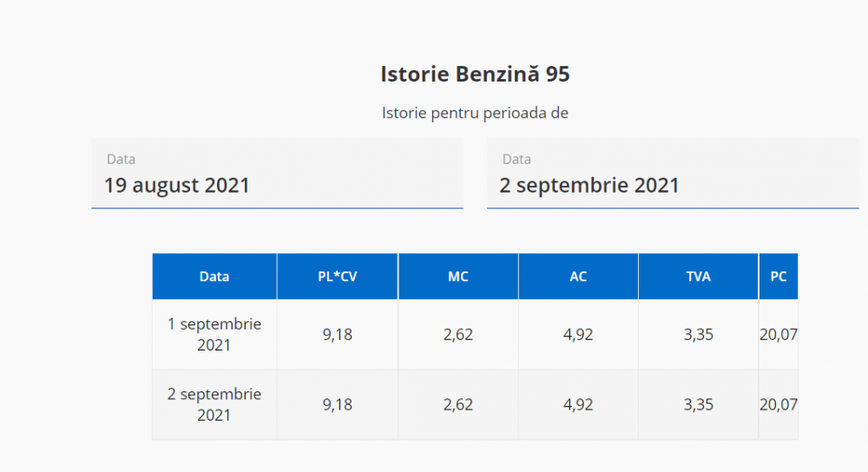Open the start date field showing 19 august 2021
Viewport: 868px width, 472px height.
pos(277,174)
